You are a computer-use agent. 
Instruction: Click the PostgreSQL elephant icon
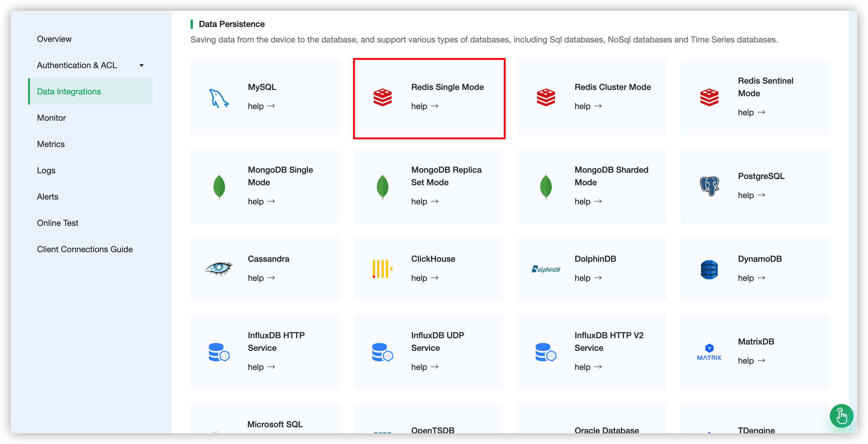tap(709, 186)
